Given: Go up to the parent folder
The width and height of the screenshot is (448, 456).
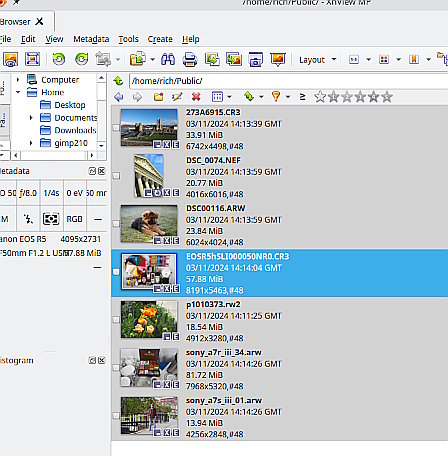Looking at the screenshot, I should (x=119, y=81).
